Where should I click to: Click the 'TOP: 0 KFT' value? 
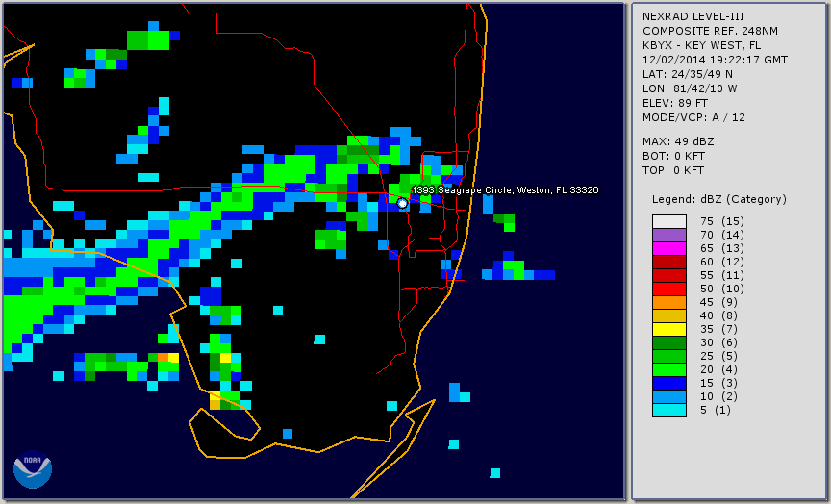click(x=673, y=170)
